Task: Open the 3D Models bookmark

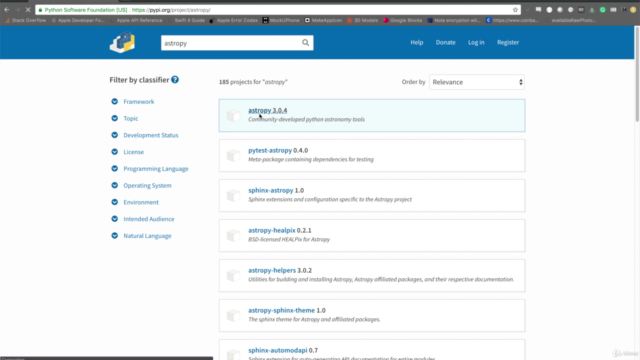Action: 362,20
